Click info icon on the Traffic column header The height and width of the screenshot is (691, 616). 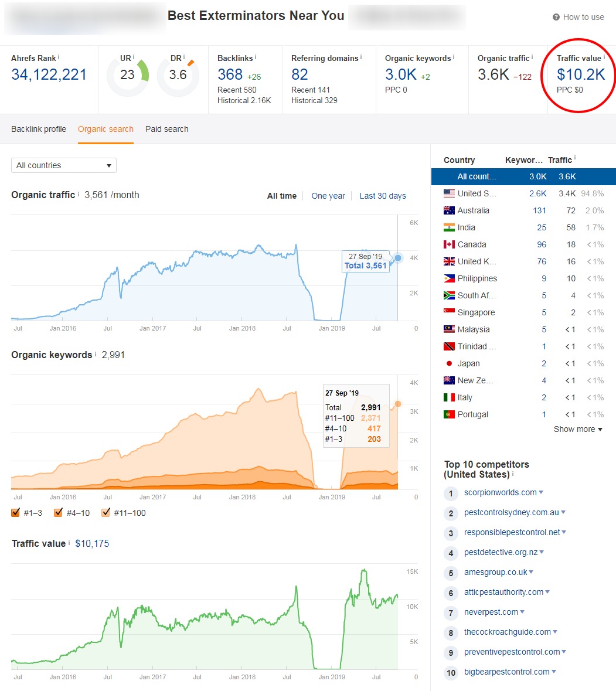574,157
